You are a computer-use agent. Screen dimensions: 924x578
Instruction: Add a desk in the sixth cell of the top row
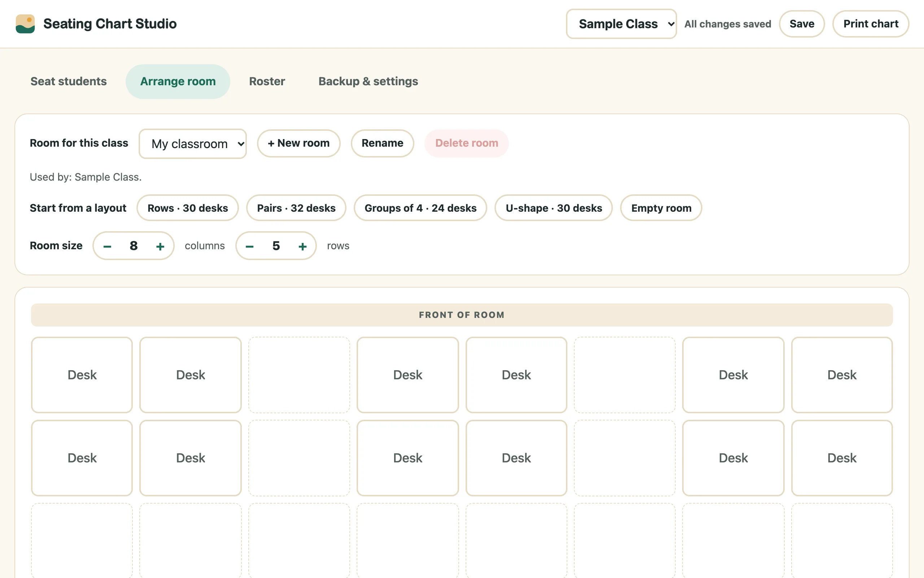(625, 375)
